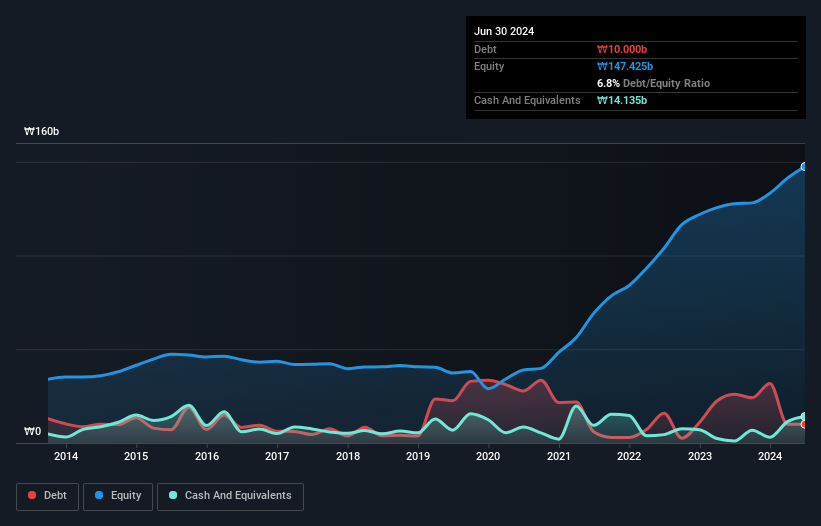Click the Equity row label in tooltip

pyautogui.click(x=489, y=66)
